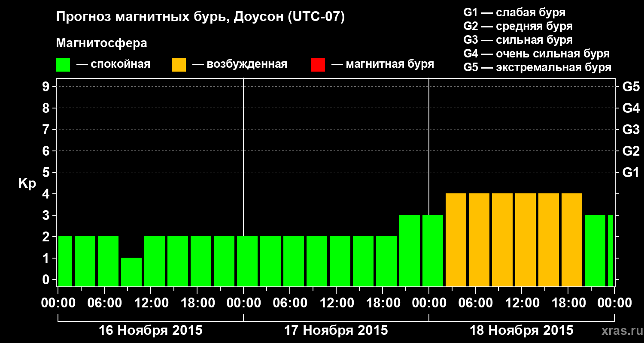Click the '— спокойная' legend label
Viewport: 644px width, 343px height.
113,65
